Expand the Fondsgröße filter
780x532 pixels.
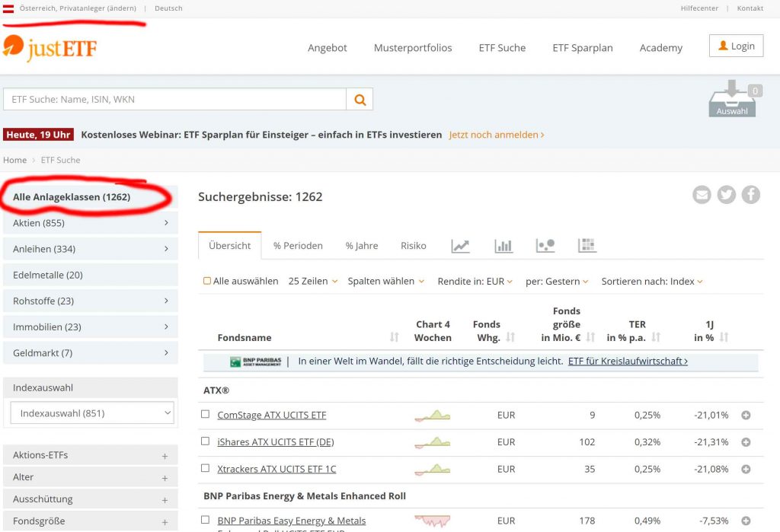91,521
